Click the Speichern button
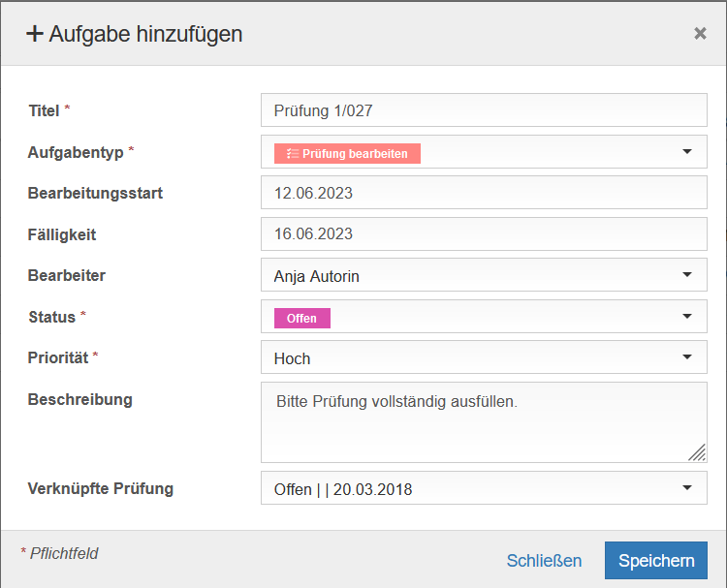The image size is (727, 588). [656, 560]
